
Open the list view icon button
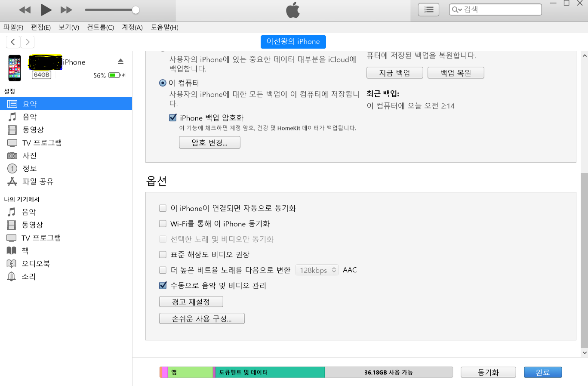click(x=428, y=9)
